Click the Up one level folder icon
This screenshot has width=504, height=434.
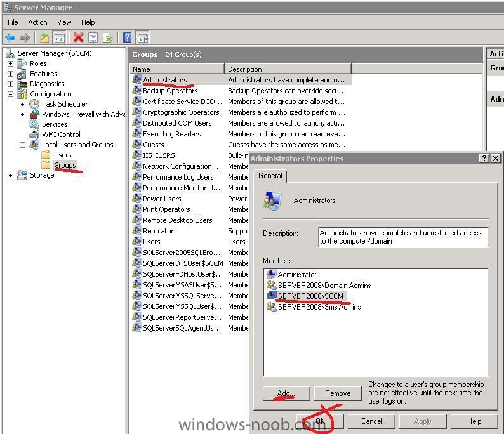click(44, 38)
